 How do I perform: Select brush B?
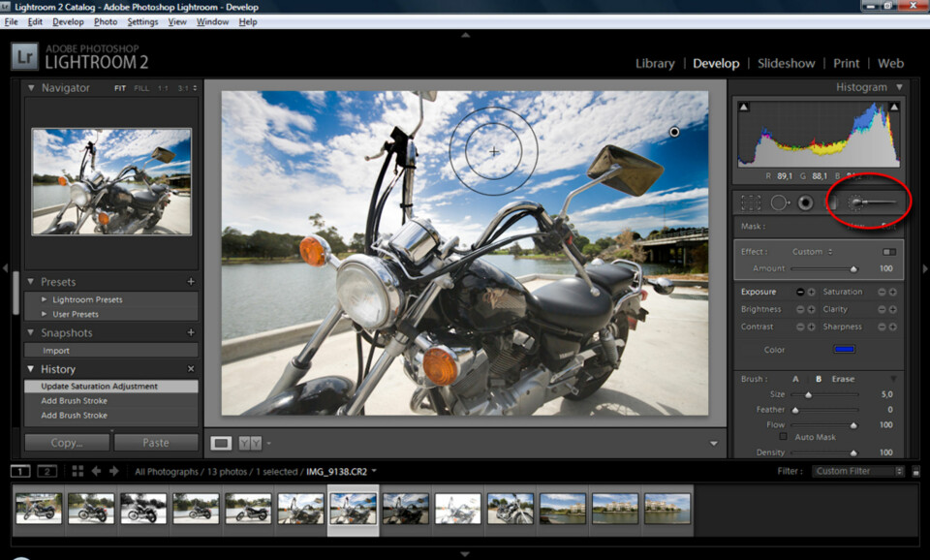click(x=819, y=379)
